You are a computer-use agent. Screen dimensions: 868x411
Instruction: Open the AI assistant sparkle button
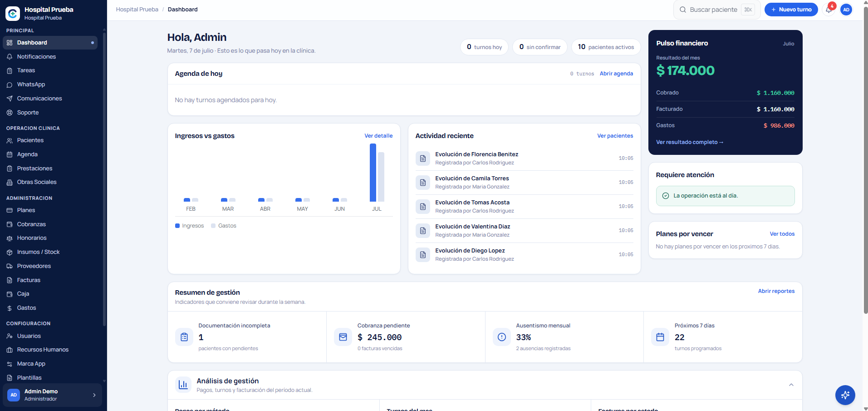coord(845,395)
